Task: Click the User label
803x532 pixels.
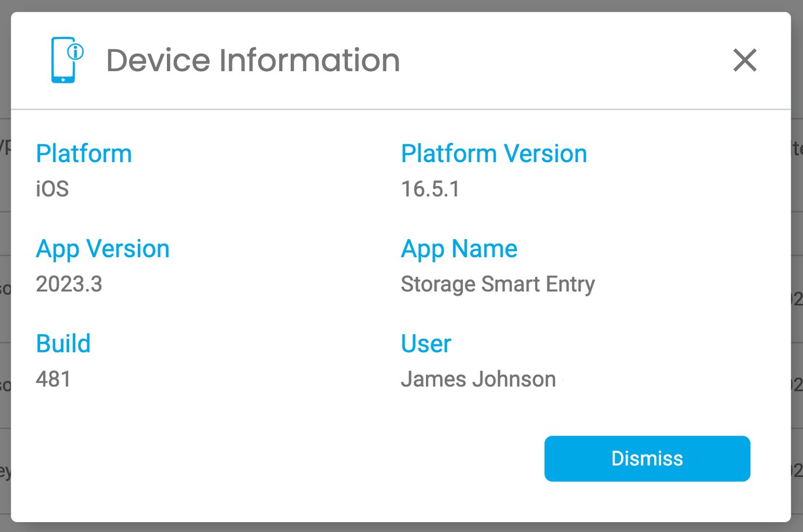Action: (x=425, y=344)
